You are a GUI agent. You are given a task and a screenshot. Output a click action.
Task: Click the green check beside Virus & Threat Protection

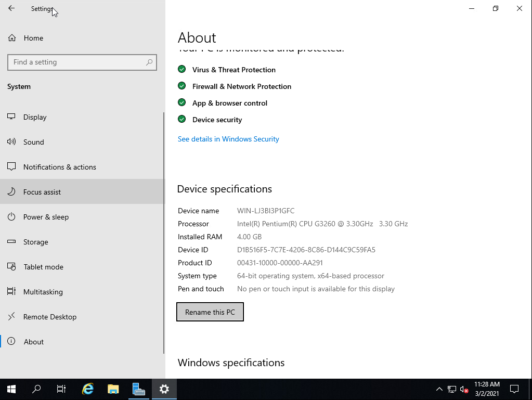point(182,69)
